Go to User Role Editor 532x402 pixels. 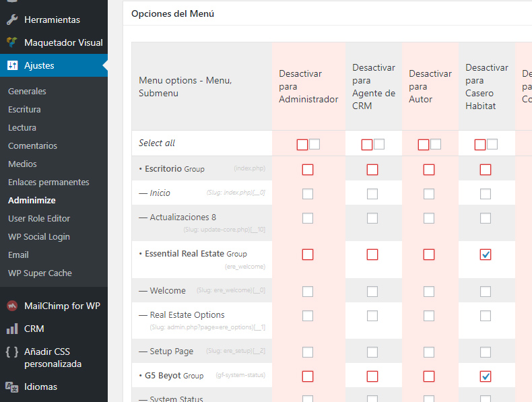pos(39,218)
